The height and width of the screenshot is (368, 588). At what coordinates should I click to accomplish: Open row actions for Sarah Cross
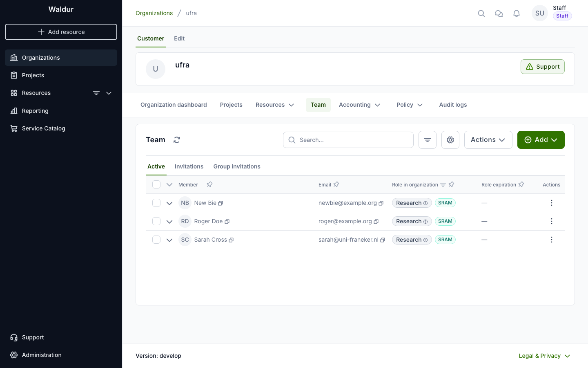click(x=551, y=240)
